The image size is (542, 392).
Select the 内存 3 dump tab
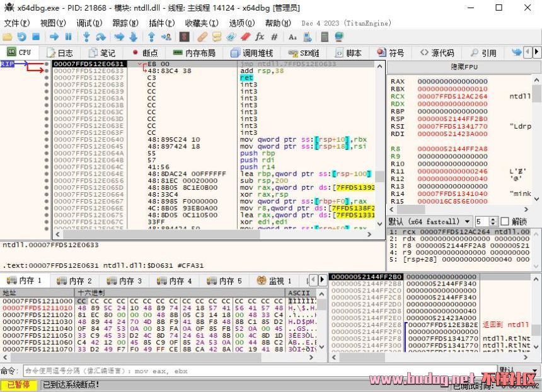(124, 280)
